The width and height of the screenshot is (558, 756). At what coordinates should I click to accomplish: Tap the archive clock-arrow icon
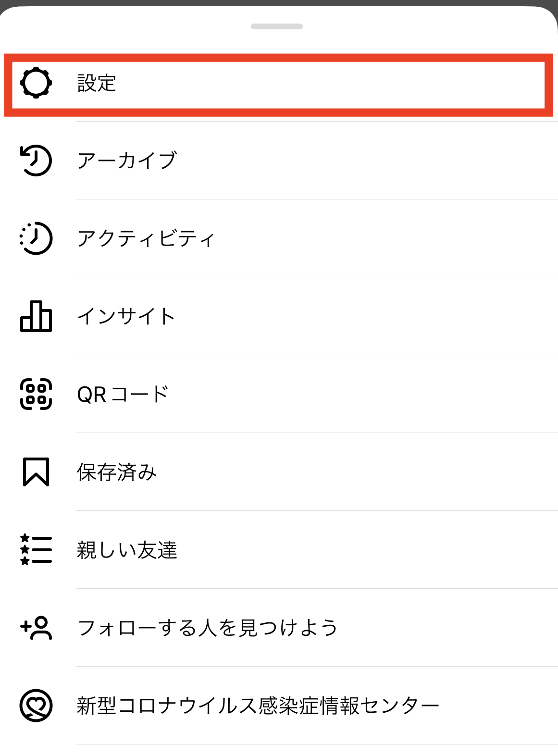pyautogui.click(x=36, y=160)
